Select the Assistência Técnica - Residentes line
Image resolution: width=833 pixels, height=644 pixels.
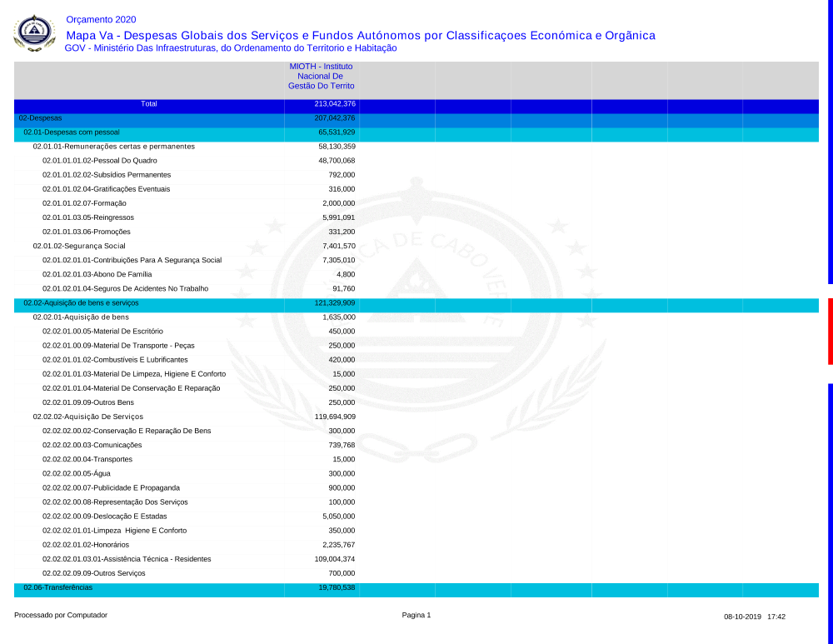(127, 559)
